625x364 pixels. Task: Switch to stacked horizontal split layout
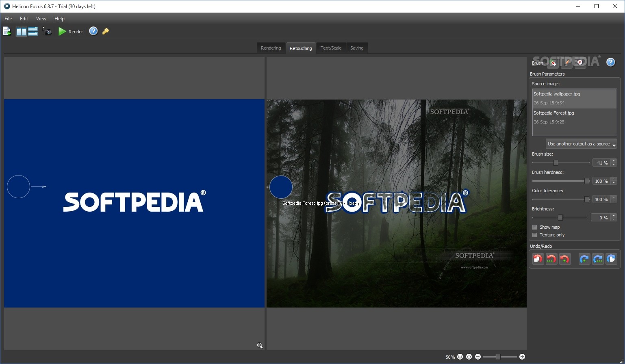33,31
